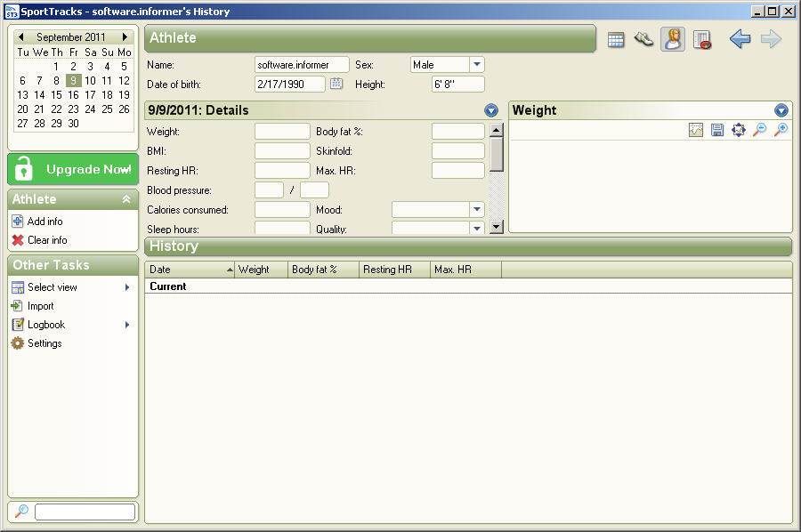Open the Weight panel options dropdown
801x532 pixels.
[781, 110]
